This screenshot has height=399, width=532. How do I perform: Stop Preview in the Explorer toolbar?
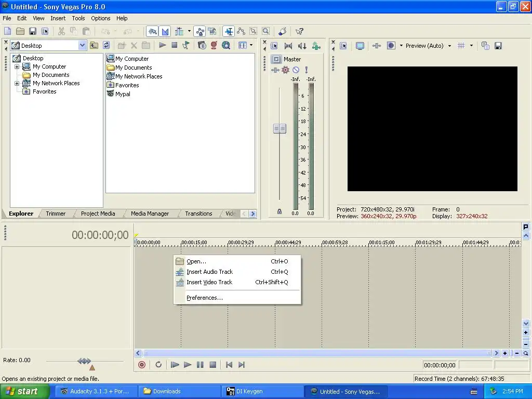(x=175, y=45)
